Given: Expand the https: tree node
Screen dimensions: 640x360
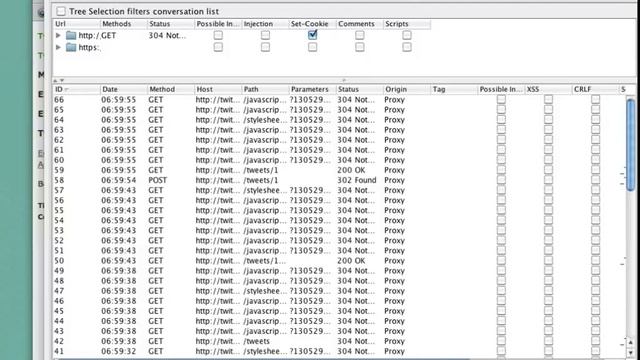Looking at the screenshot, I should coord(58,47).
